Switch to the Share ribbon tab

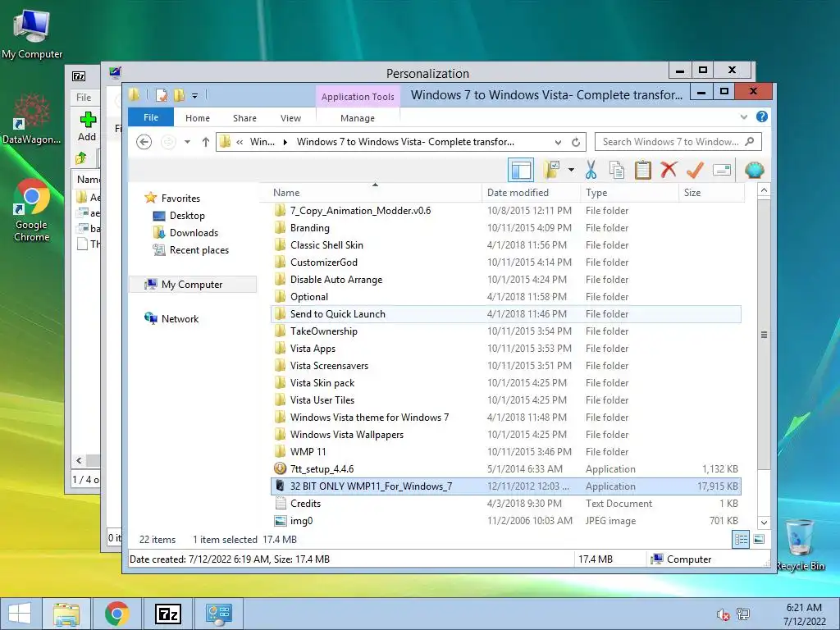click(x=244, y=118)
